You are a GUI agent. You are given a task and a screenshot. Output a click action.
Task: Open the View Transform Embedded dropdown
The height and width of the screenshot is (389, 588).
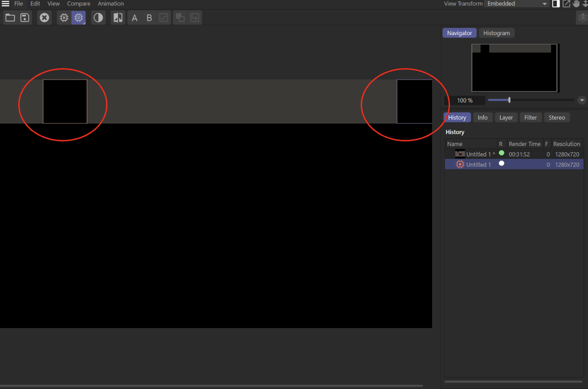pos(517,4)
